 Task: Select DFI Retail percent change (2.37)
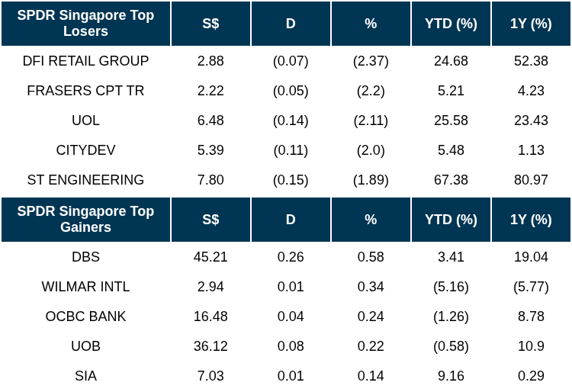coord(371,61)
